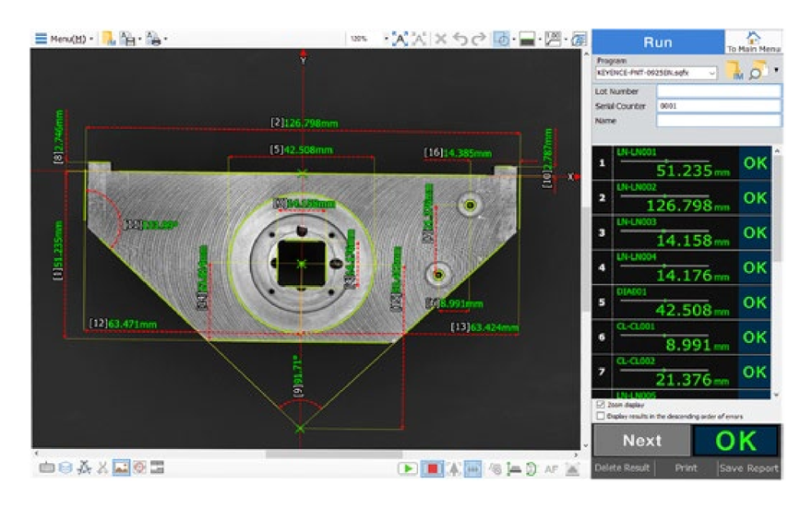
Task: Click the red stop measurement button
Action: (x=433, y=468)
